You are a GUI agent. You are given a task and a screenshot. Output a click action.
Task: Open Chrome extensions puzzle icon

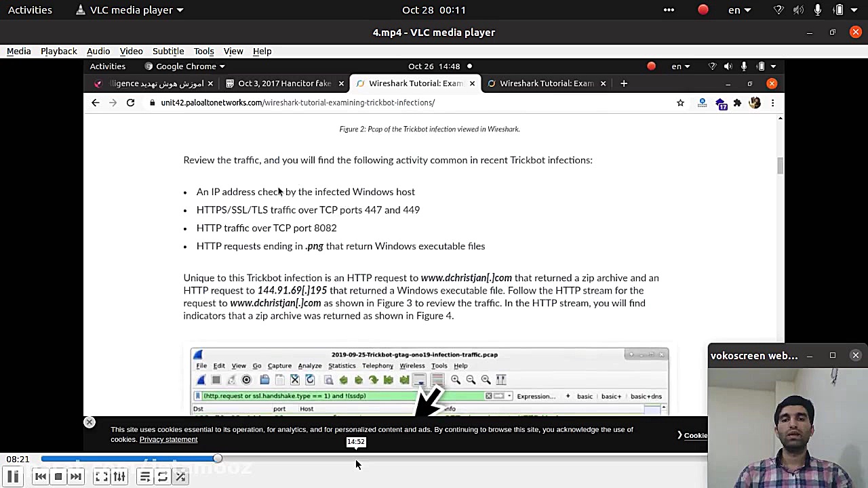tap(738, 103)
